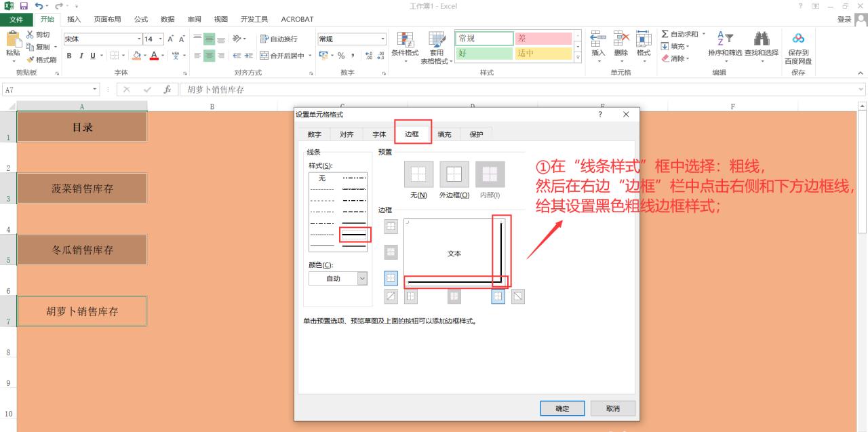
Task: Switch to the 保护 tab in dialog
Action: (x=477, y=134)
